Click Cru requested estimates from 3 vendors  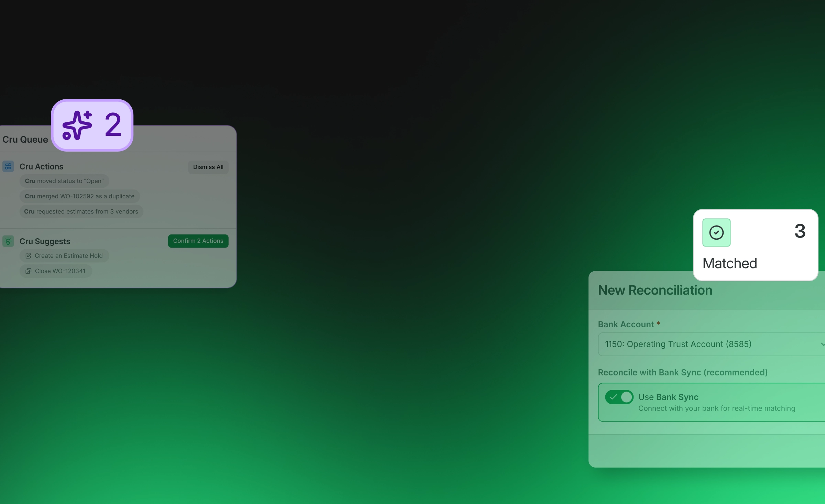pyautogui.click(x=81, y=211)
